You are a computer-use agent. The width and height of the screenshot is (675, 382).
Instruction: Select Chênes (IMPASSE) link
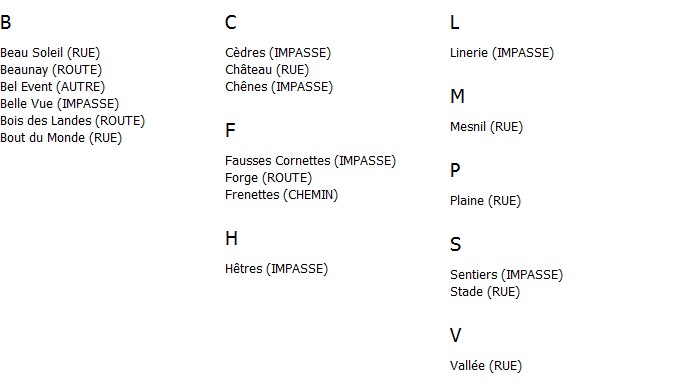pyautogui.click(x=279, y=87)
